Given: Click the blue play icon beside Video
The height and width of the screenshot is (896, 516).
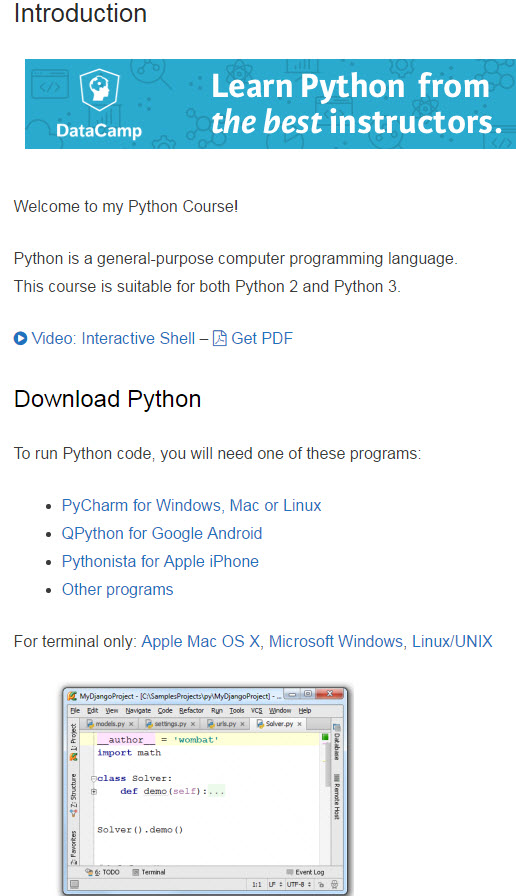Looking at the screenshot, I should 20,339.
